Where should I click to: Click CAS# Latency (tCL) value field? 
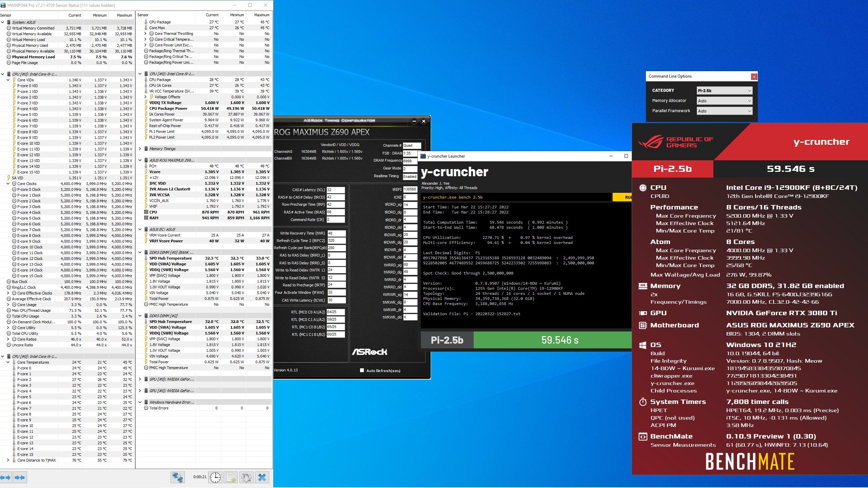click(336, 190)
